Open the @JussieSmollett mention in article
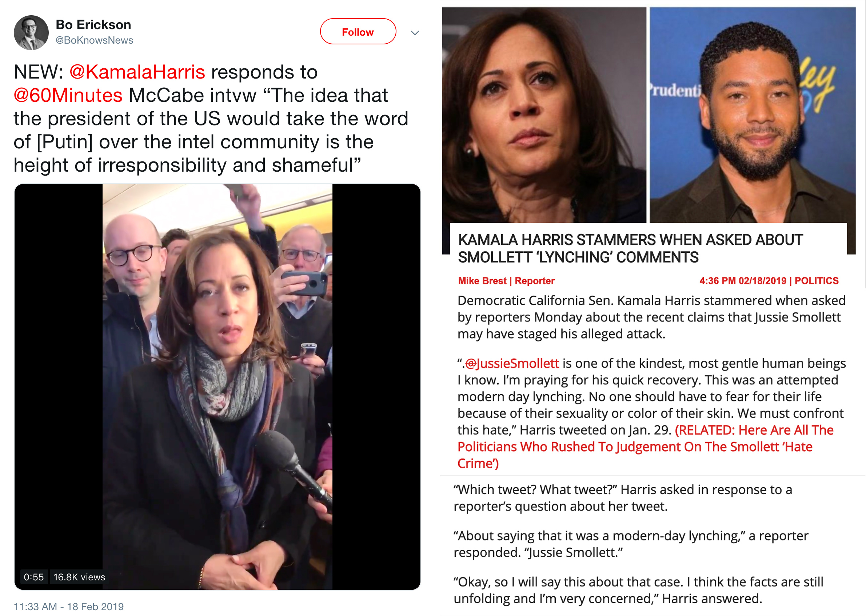 click(512, 363)
